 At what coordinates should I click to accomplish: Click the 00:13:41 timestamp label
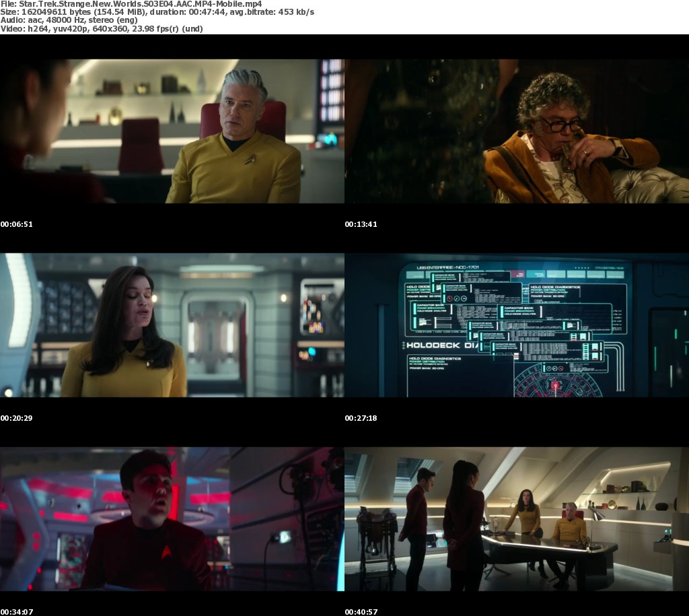coord(361,224)
